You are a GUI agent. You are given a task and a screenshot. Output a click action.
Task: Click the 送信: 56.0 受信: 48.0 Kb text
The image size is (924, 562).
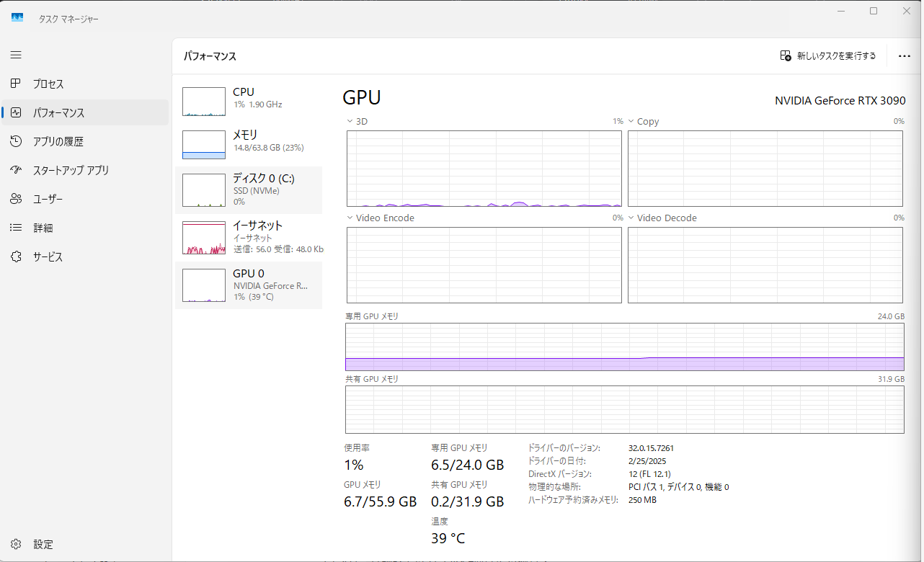tap(278, 249)
